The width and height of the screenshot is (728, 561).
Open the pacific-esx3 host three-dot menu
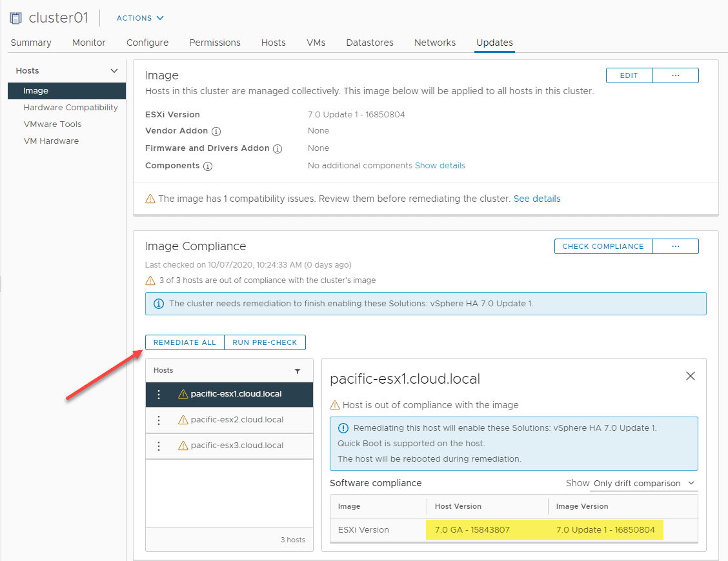click(x=159, y=446)
